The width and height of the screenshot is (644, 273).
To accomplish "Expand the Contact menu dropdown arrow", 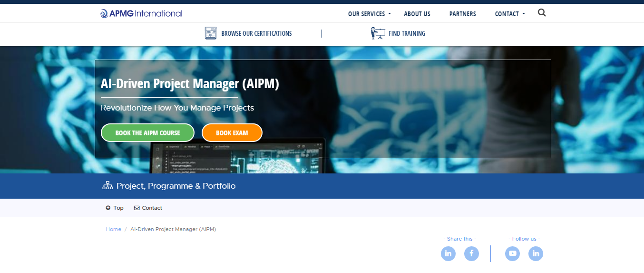I will pyautogui.click(x=524, y=14).
